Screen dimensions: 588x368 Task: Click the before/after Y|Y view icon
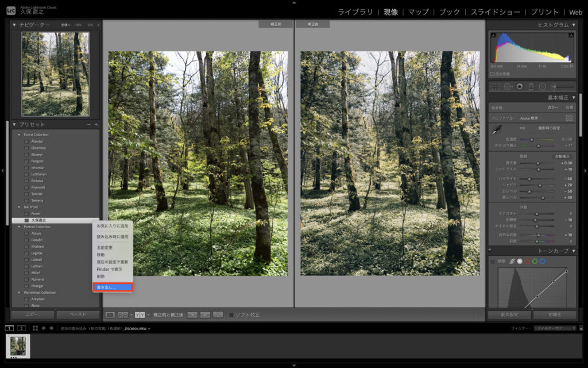140,315
